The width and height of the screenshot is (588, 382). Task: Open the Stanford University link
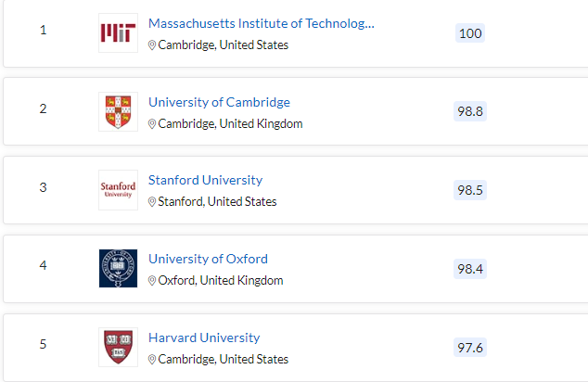(206, 180)
